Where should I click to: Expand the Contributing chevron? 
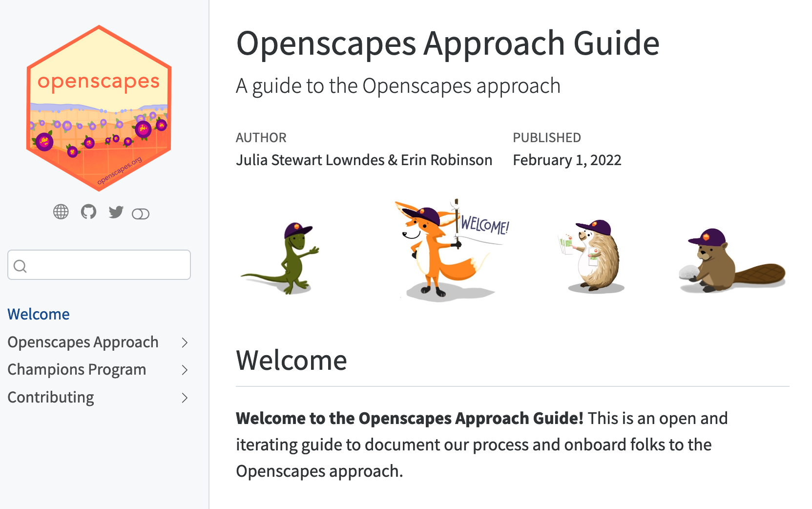tap(185, 398)
